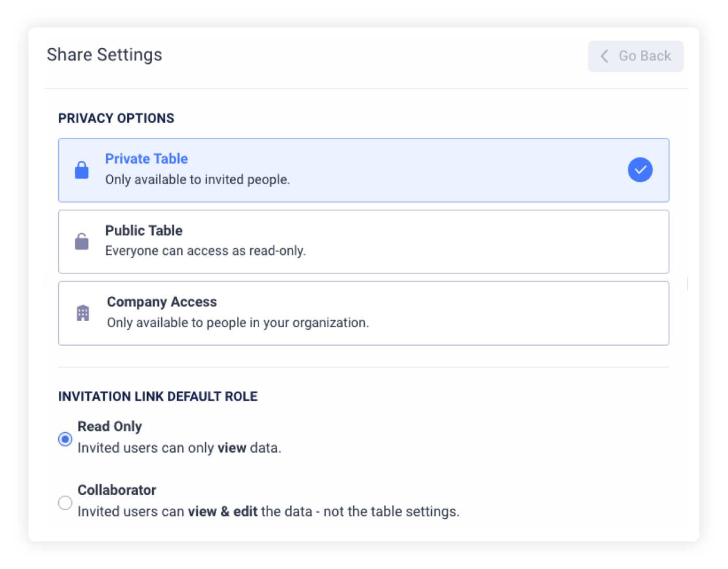Image resolution: width=728 pixels, height=569 pixels.
Task: Pick the Company Access option title
Action: click(x=162, y=302)
